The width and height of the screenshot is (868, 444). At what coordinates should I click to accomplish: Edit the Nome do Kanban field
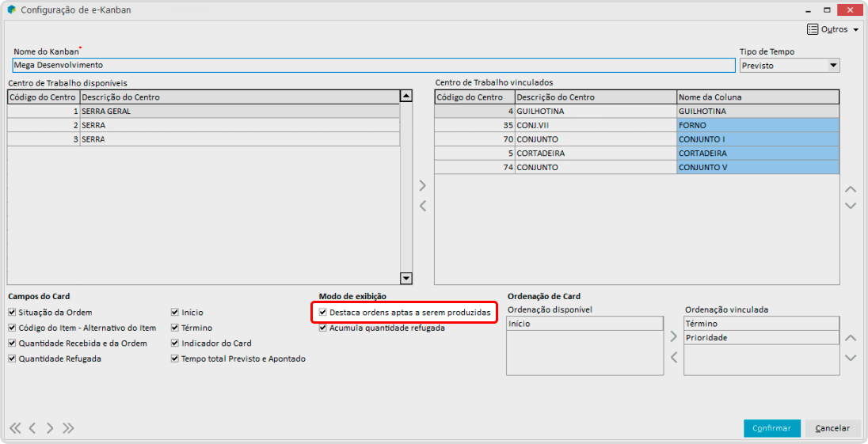(374, 65)
